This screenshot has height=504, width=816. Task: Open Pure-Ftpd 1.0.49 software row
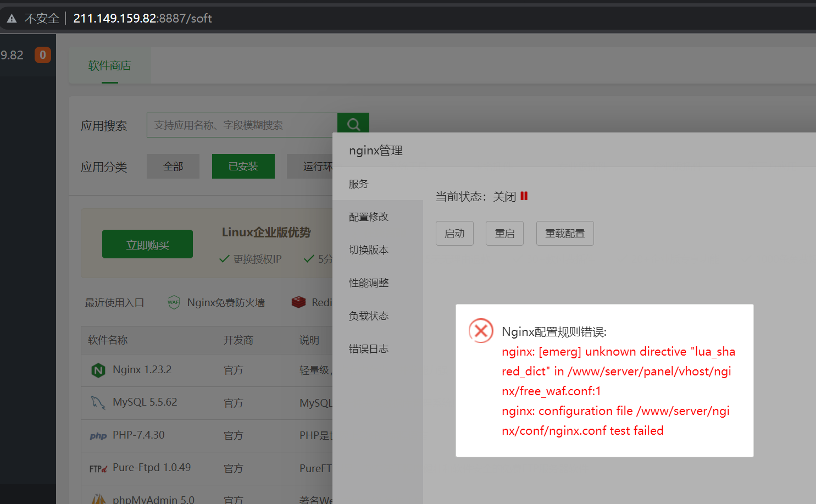[x=207, y=468]
